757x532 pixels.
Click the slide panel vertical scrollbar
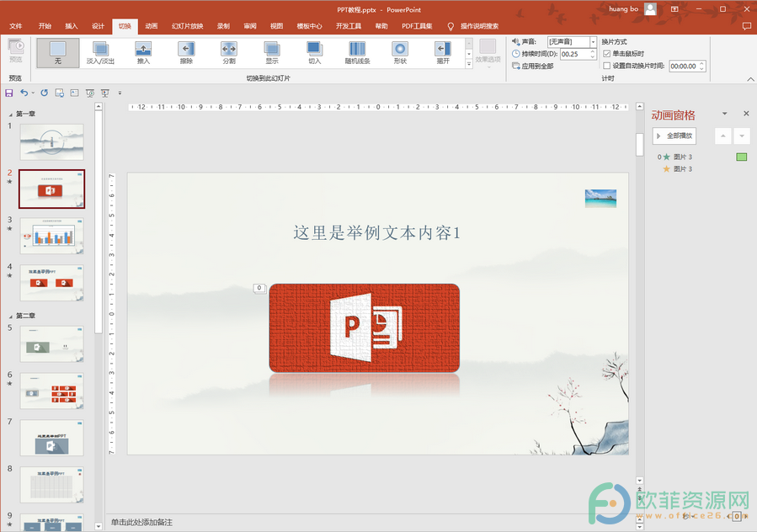click(99, 222)
